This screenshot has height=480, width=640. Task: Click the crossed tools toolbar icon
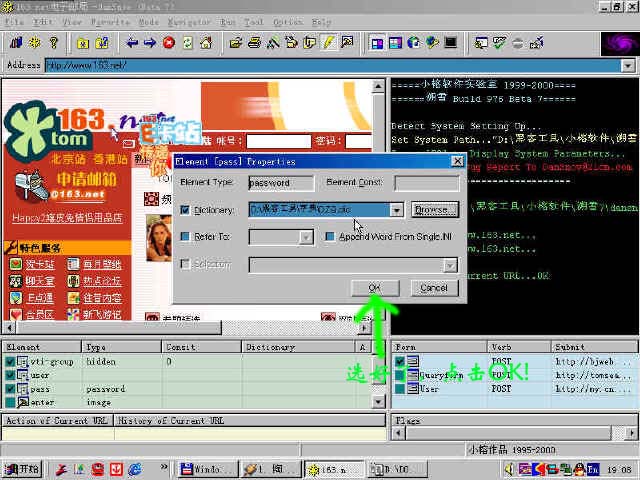[273, 42]
